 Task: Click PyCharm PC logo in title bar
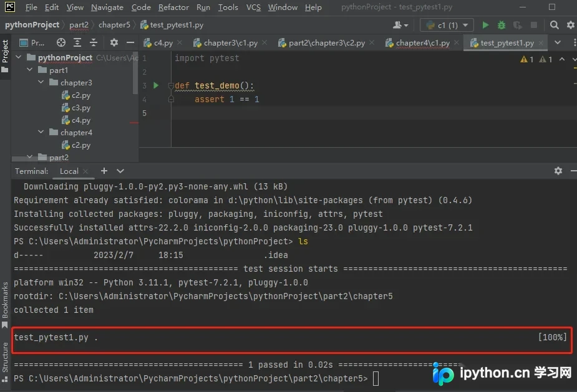(10, 7)
